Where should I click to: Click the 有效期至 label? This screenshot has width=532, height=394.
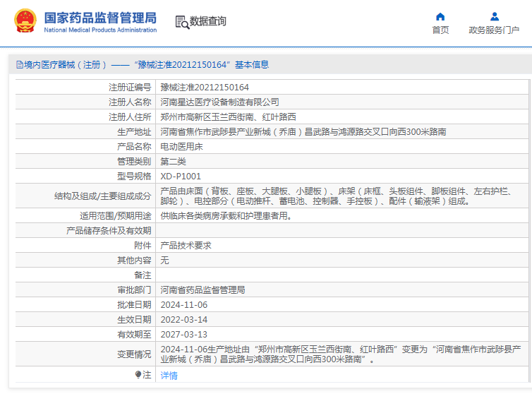(134, 335)
